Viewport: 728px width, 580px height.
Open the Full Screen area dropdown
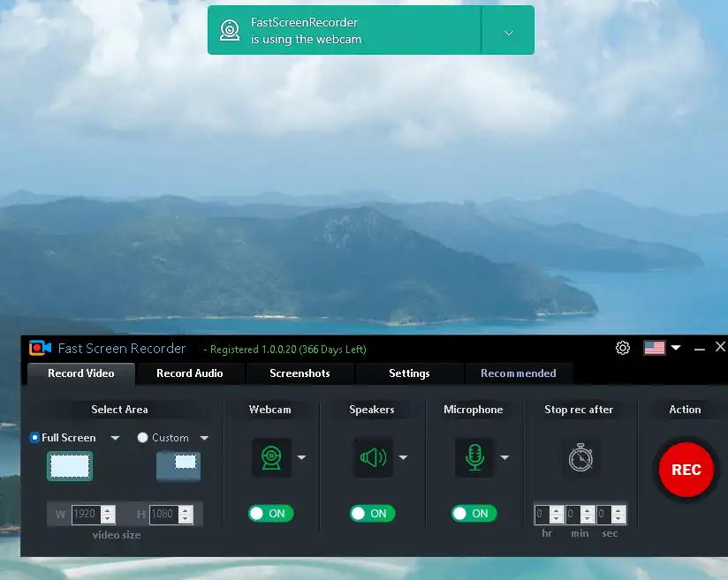(115, 437)
